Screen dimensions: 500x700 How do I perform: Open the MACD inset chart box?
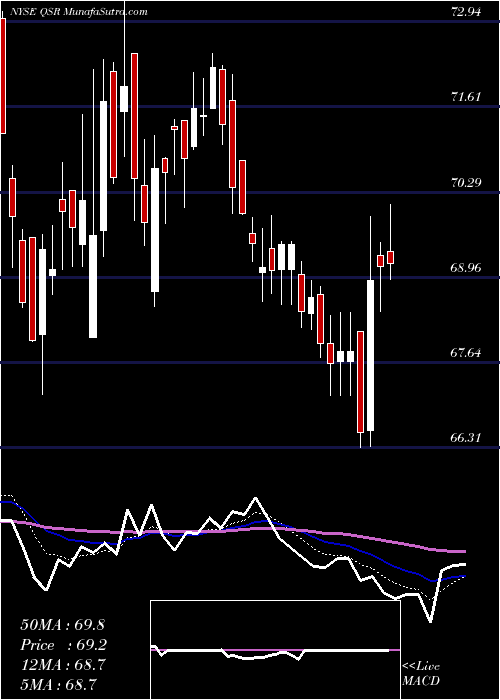point(275,650)
